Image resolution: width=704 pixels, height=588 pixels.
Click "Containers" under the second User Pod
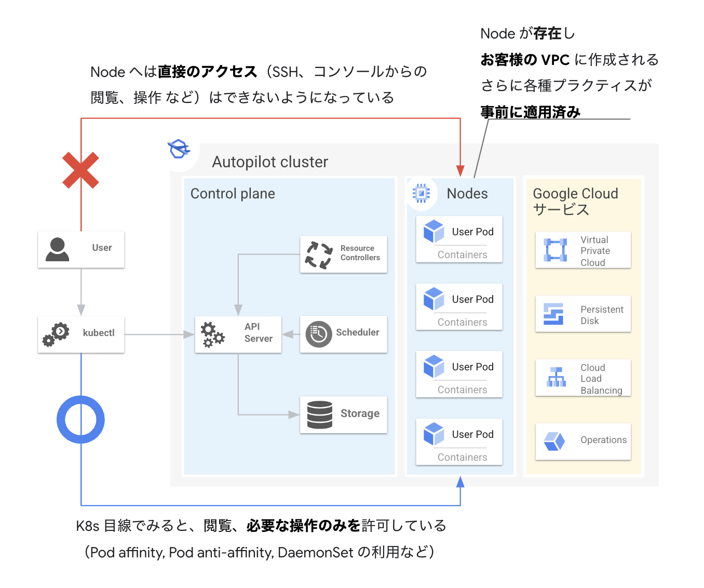click(x=462, y=323)
